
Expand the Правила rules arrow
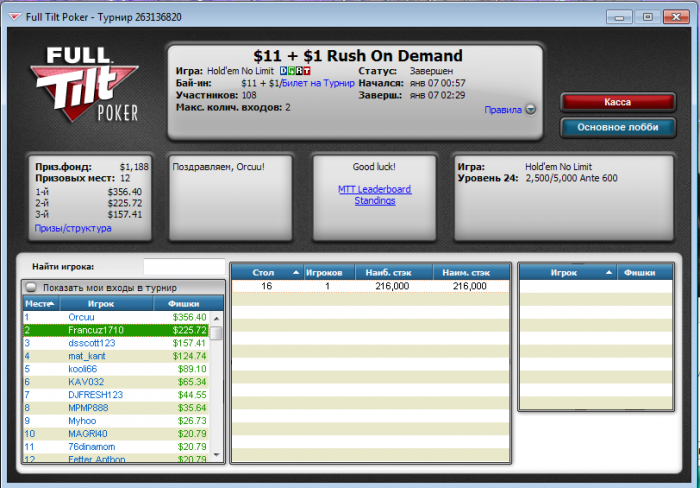530,109
